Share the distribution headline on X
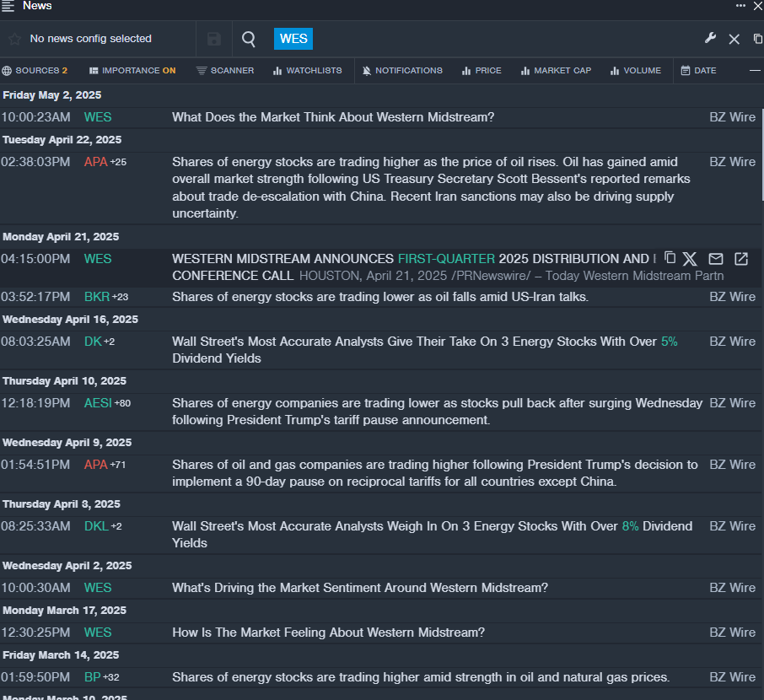 tap(690, 258)
